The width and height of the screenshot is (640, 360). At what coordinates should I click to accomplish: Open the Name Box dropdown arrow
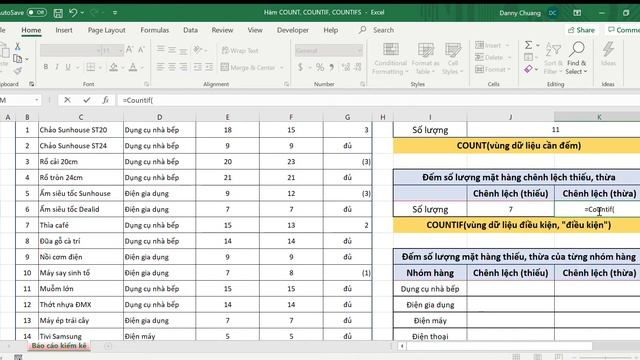pyautogui.click(x=36, y=100)
